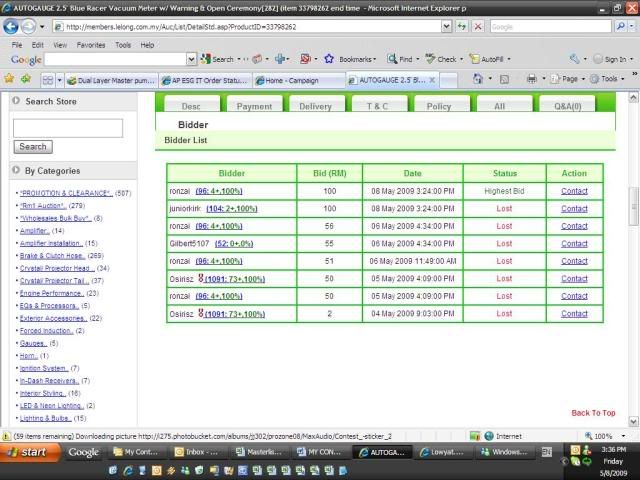The width and height of the screenshot is (640, 480).
Task: Open the address bar URL dropdown
Action: click(x=446, y=27)
